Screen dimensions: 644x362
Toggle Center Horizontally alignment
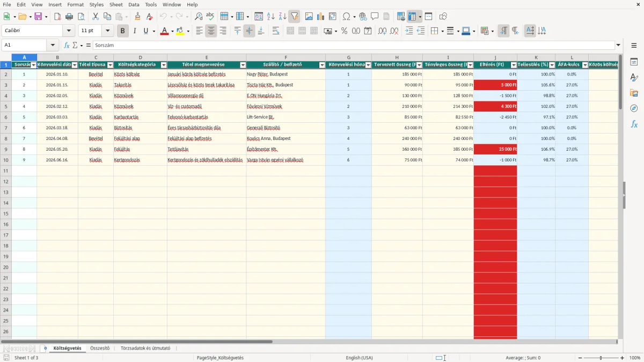tap(211, 31)
